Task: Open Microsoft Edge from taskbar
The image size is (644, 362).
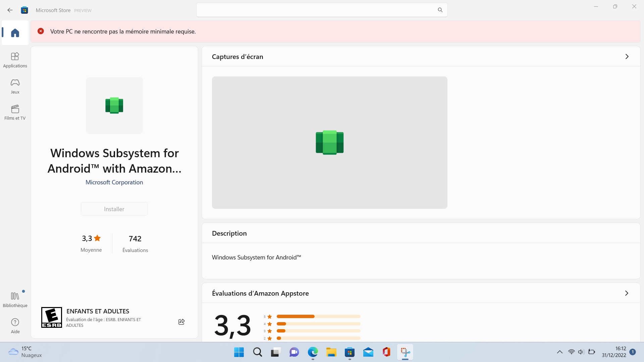Action: click(313, 352)
